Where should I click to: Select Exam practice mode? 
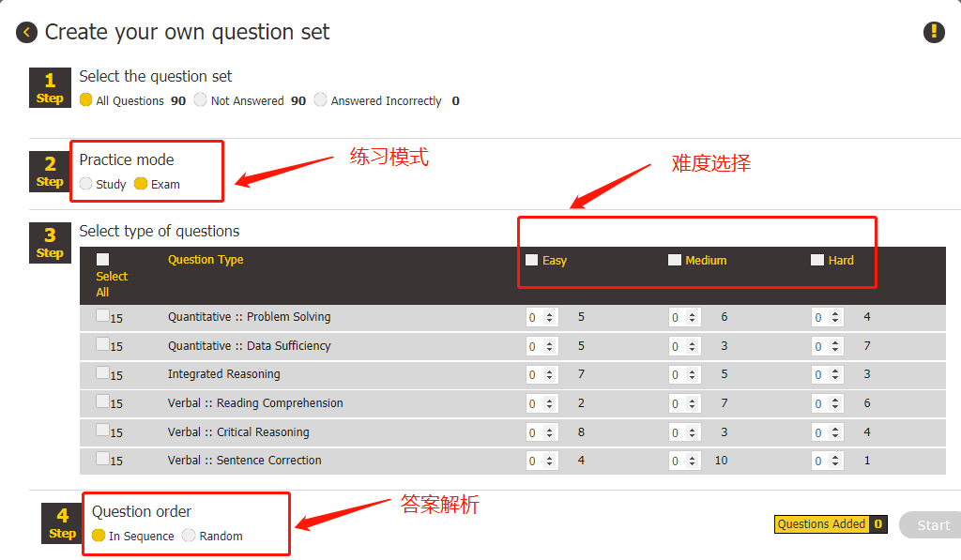(x=141, y=184)
